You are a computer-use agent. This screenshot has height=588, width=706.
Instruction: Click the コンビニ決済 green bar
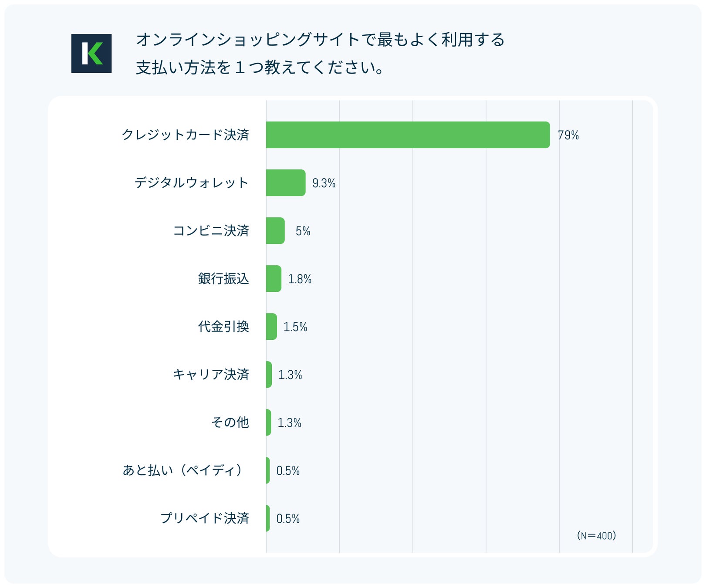coord(275,231)
